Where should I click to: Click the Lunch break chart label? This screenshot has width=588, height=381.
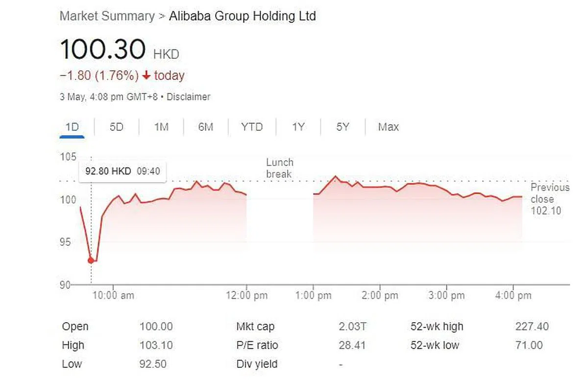279,168
